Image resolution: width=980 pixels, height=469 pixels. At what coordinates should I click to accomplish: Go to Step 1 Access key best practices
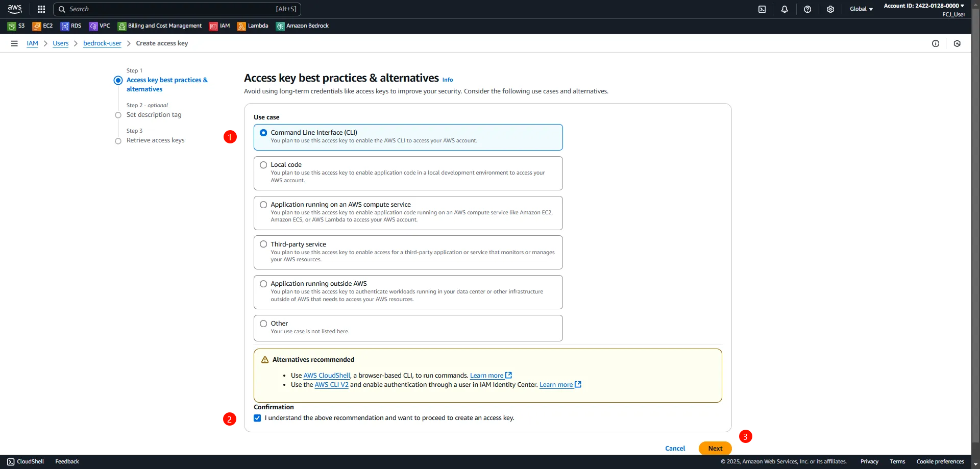[167, 85]
